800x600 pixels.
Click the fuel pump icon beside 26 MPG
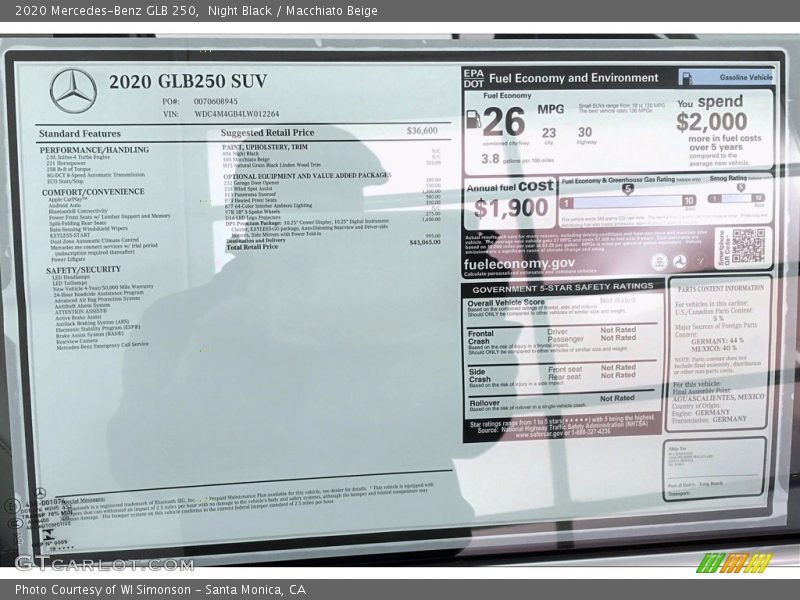473,120
